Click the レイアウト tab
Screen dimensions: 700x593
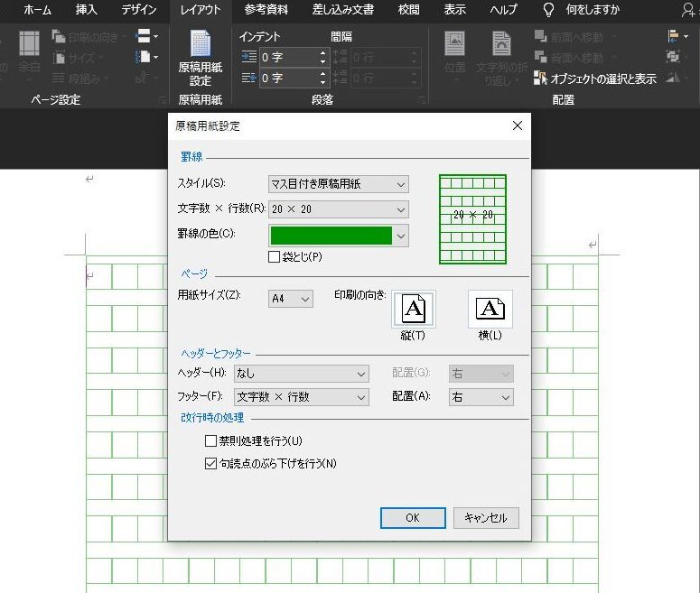tap(201, 10)
